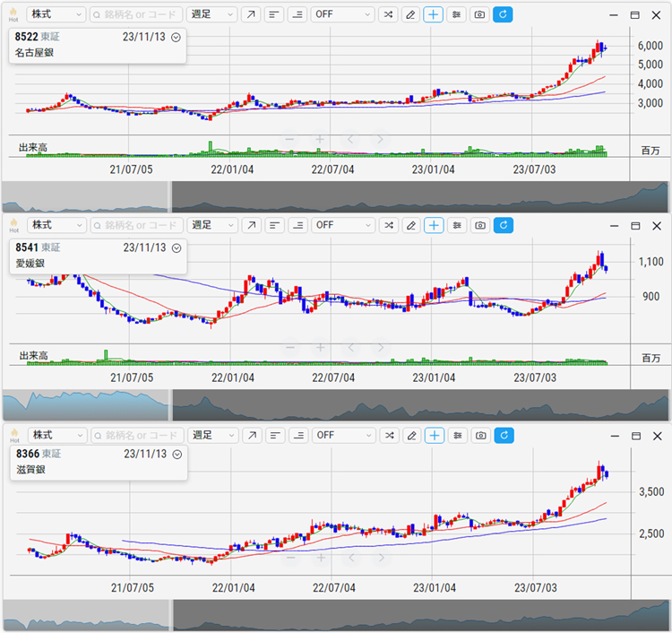Expand the 8522 名古屋銀 info panel chevron
This screenshot has height=633, width=672.
tap(176, 38)
